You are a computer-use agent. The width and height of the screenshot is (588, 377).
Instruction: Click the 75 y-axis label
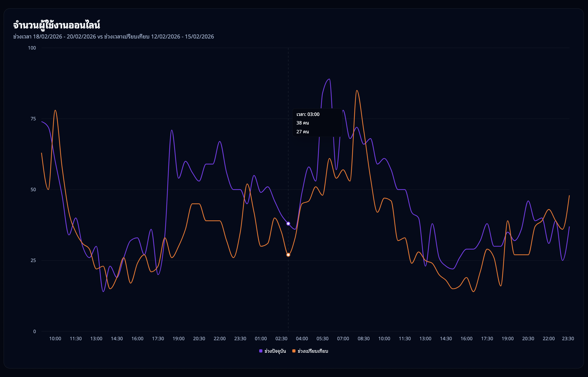[33, 119]
